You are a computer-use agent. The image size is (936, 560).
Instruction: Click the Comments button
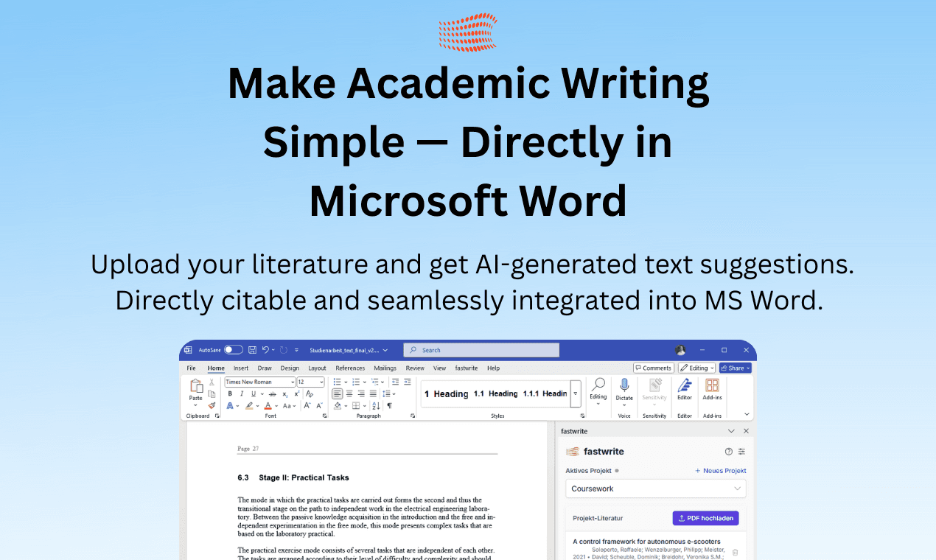[x=654, y=368]
